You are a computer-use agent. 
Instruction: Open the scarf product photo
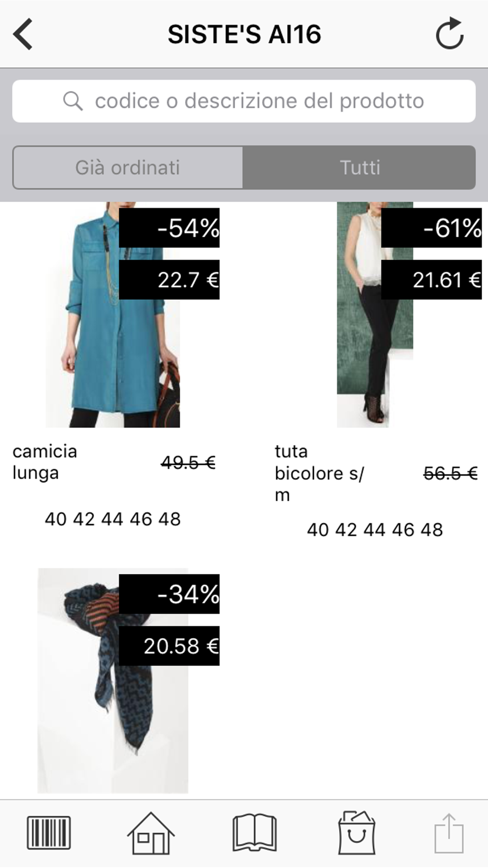(x=113, y=681)
